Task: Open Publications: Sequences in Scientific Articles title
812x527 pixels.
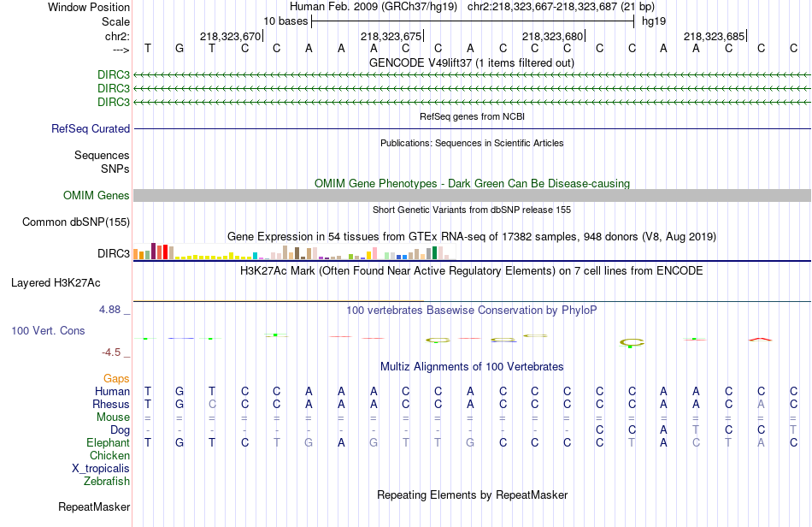Action: click(472, 143)
